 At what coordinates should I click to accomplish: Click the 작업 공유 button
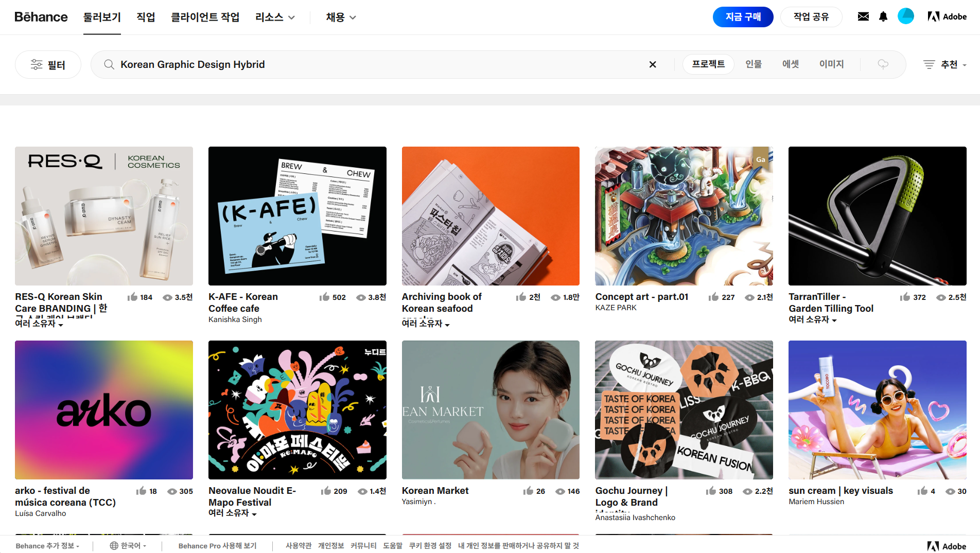[811, 17]
